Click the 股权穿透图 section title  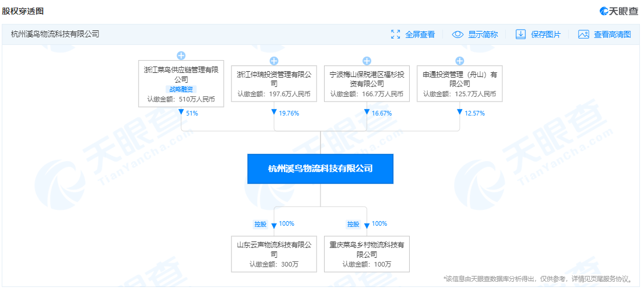pyautogui.click(x=23, y=11)
